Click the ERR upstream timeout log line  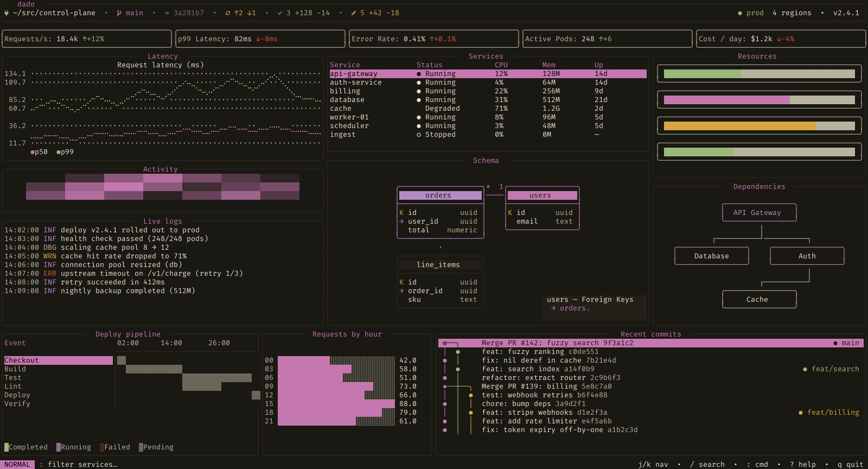124,274
